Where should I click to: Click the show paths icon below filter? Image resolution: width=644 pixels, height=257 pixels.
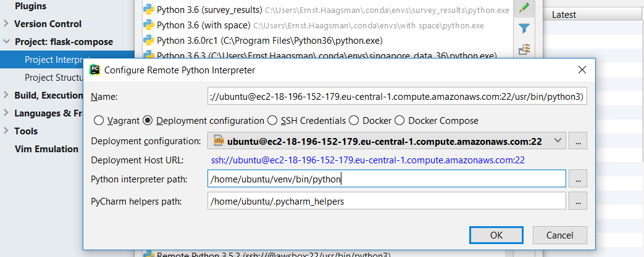click(x=524, y=49)
